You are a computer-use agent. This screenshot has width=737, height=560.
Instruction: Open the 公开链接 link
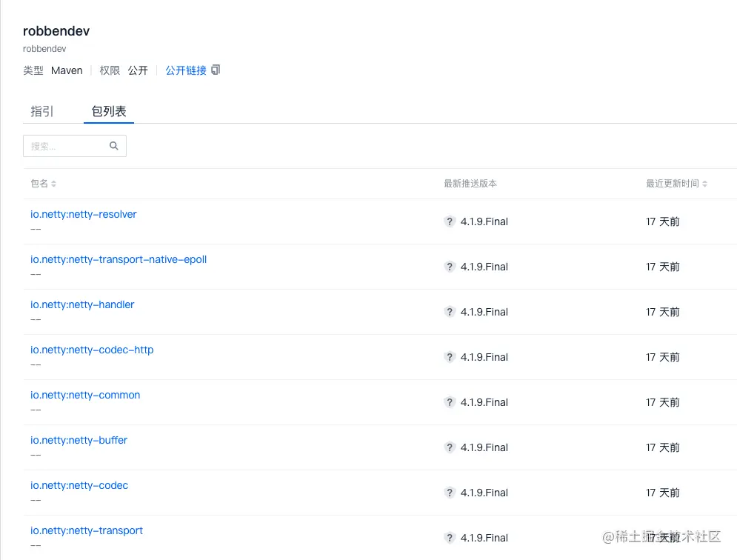click(186, 70)
